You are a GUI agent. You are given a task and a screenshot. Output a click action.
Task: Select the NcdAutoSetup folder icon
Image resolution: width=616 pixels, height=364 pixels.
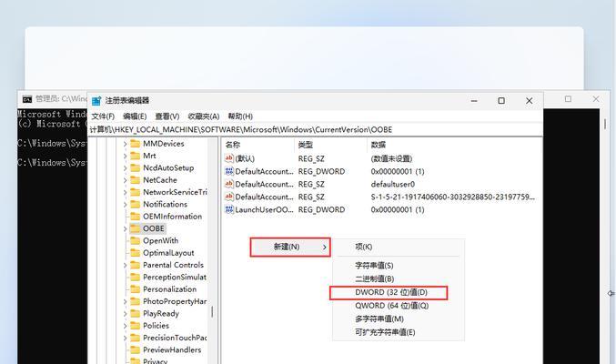pyautogui.click(x=136, y=167)
